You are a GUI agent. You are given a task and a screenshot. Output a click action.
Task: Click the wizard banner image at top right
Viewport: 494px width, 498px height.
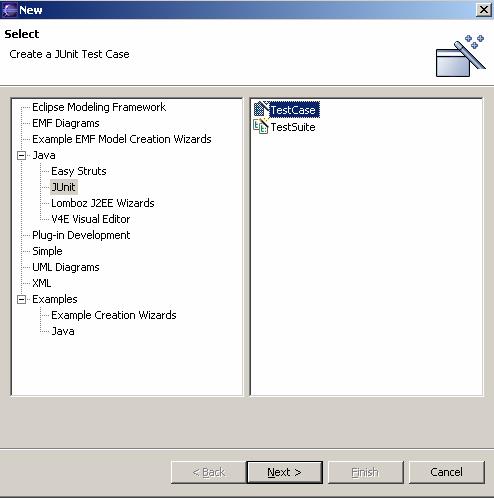(460, 56)
